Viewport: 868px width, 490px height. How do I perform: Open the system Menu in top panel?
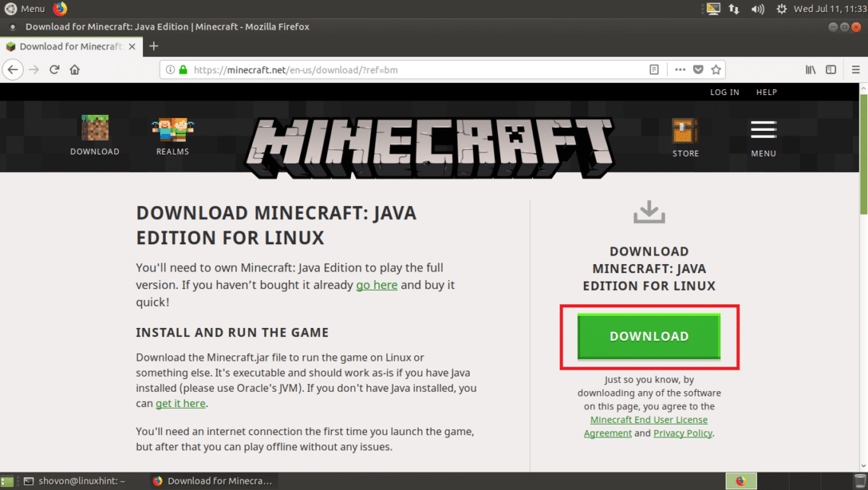pyautogui.click(x=25, y=9)
